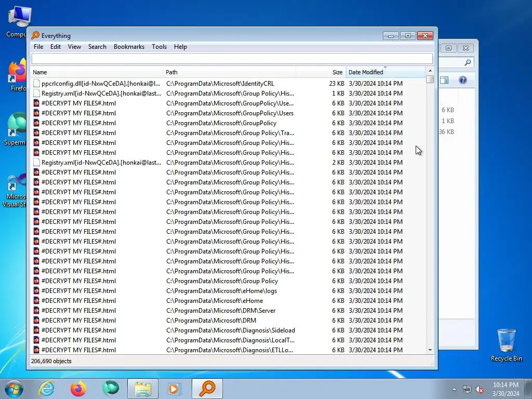The width and height of the screenshot is (532, 399).
Task: Open the Bookmarks menu
Action: [x=129, y=47]
